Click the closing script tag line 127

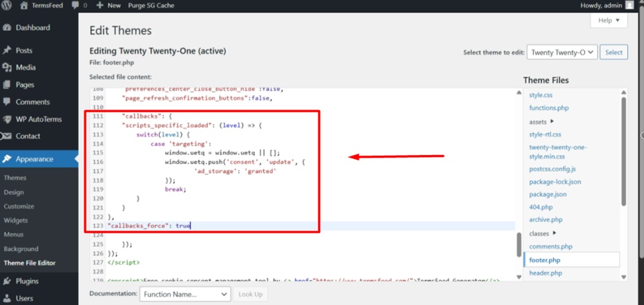(123, 262)
